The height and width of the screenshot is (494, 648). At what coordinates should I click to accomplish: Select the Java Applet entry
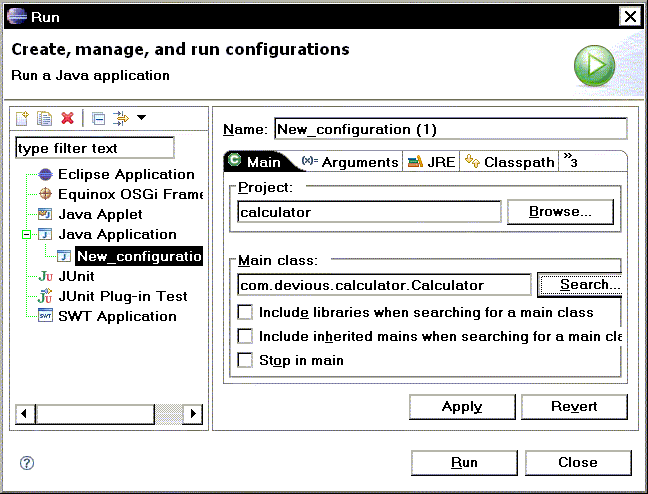tap(100, 214)
